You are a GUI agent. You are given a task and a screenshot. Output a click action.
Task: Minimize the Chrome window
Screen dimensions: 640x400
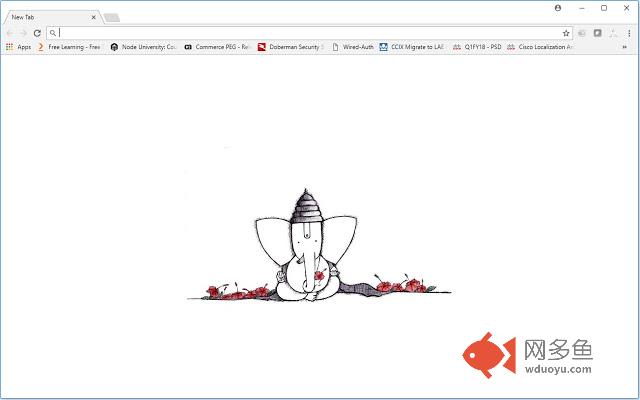coord(582,8)
